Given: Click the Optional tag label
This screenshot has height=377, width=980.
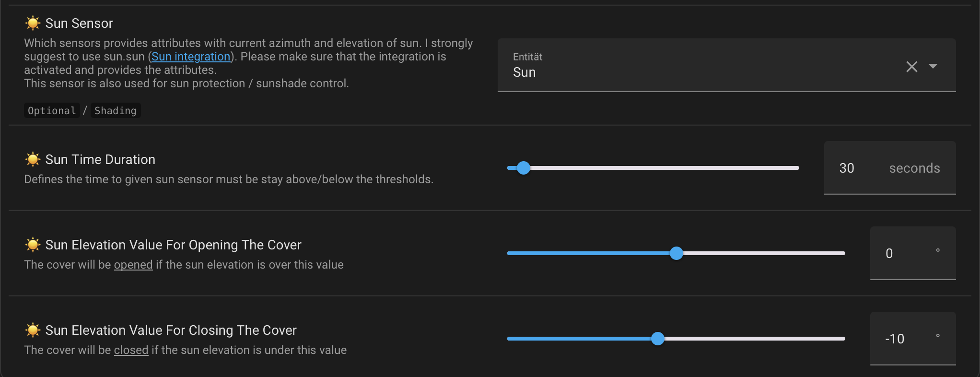Looking at the screenshot, I should [52, 111].
